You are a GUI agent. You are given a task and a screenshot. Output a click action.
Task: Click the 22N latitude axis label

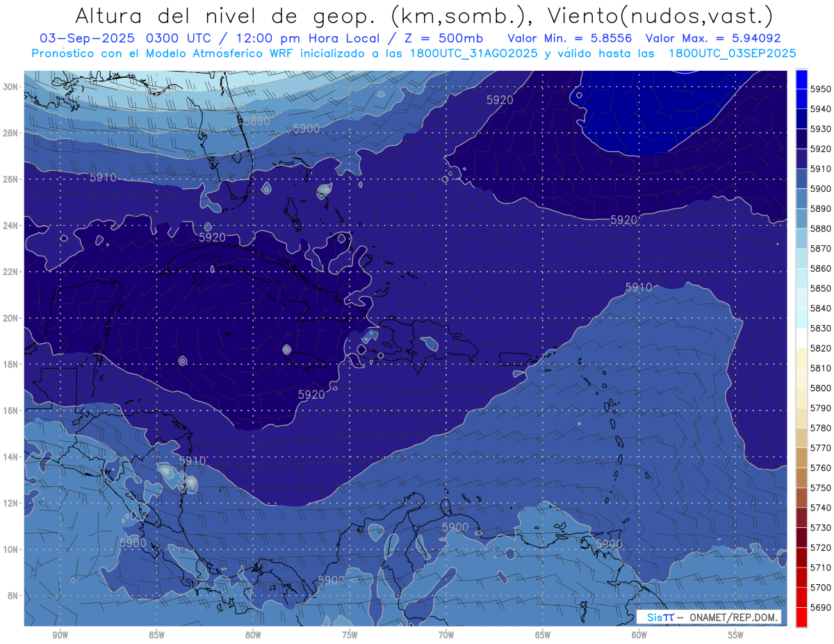coord(10,272)
